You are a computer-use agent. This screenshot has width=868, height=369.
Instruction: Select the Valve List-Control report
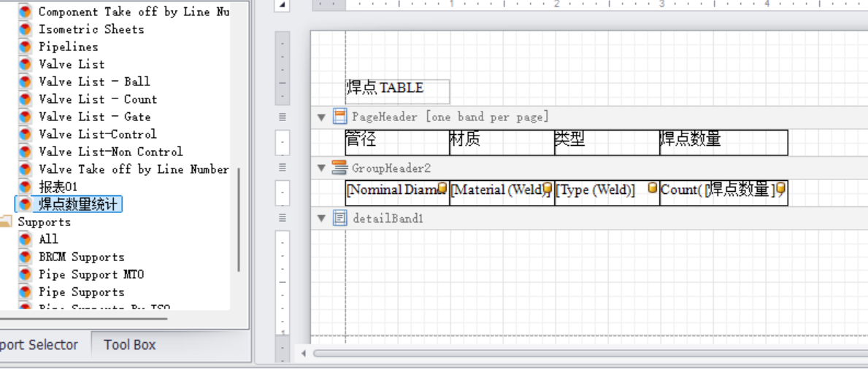tap(97, 134)
